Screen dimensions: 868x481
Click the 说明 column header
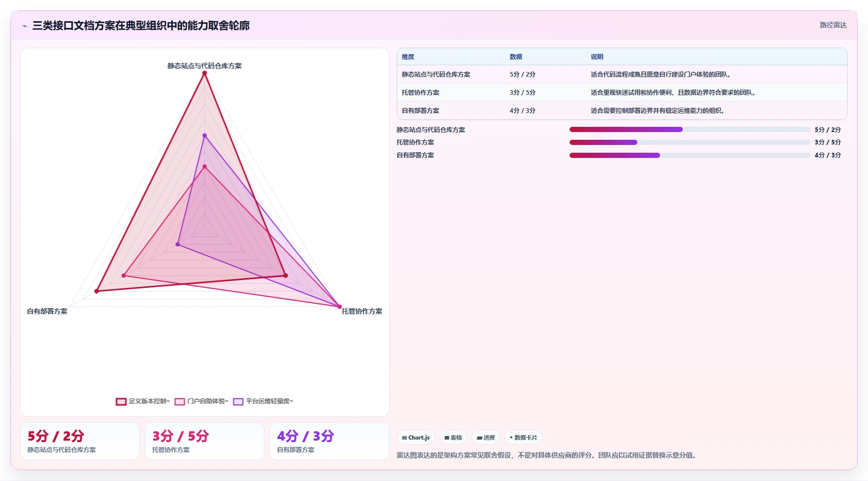point(597,57)
